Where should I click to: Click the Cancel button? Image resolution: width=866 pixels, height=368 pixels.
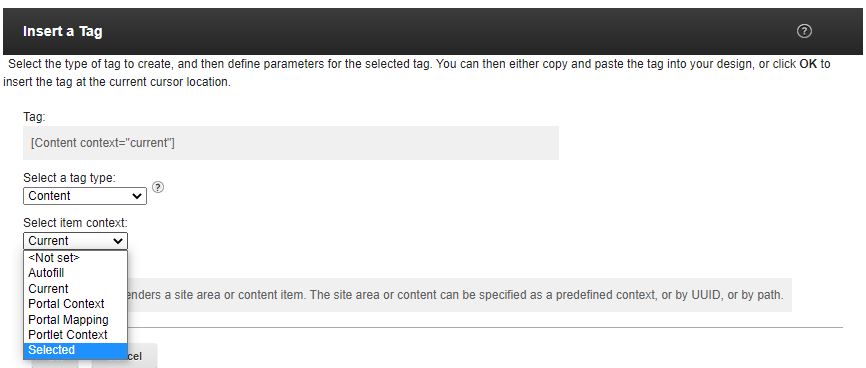(125, 356)
